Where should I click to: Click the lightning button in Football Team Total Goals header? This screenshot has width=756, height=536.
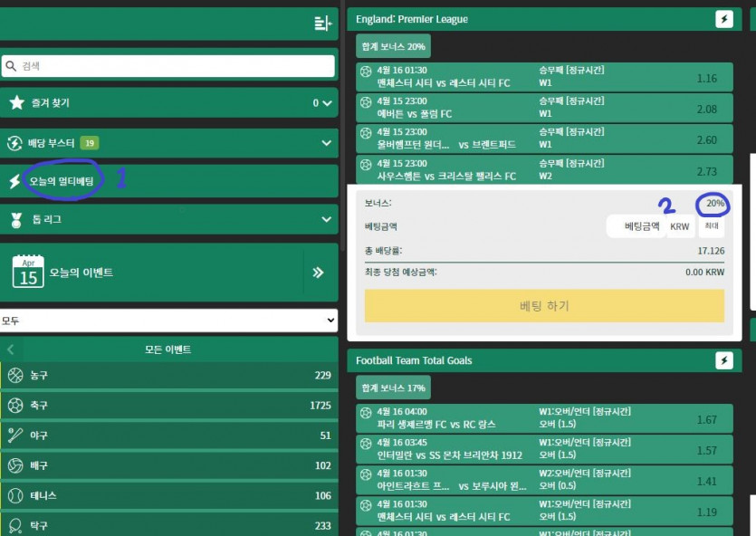[723, 360]
